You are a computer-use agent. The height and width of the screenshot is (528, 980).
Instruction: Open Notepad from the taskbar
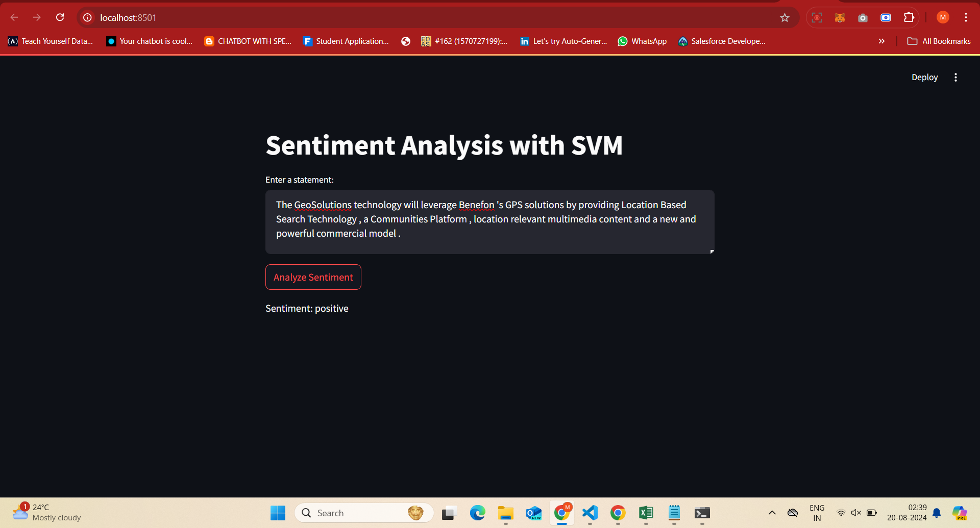pos(674,513)
